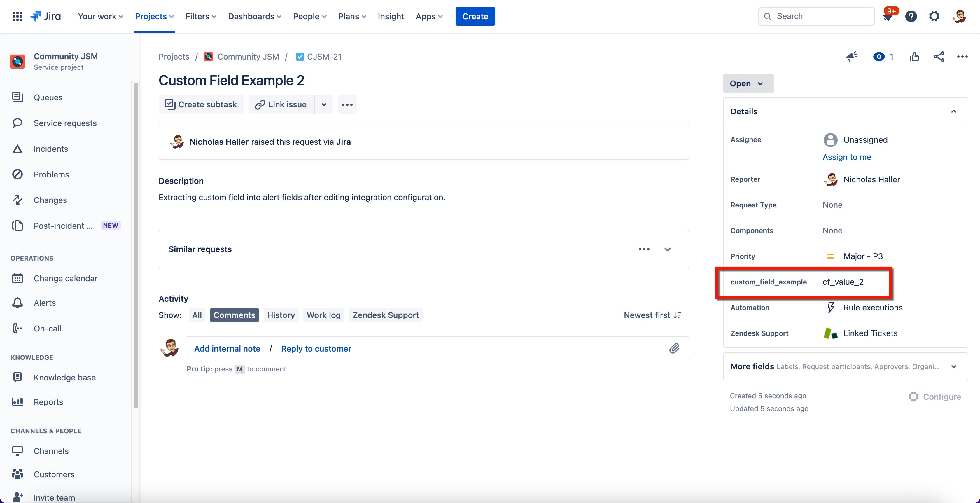Click Create subtask button
Viewport: 980px width, 503px height.
[x=201, y=105]
